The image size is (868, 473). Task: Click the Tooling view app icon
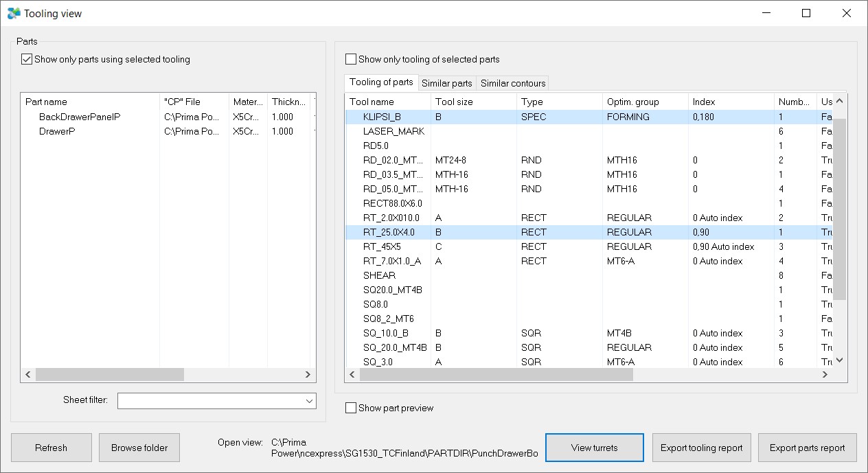13,13
